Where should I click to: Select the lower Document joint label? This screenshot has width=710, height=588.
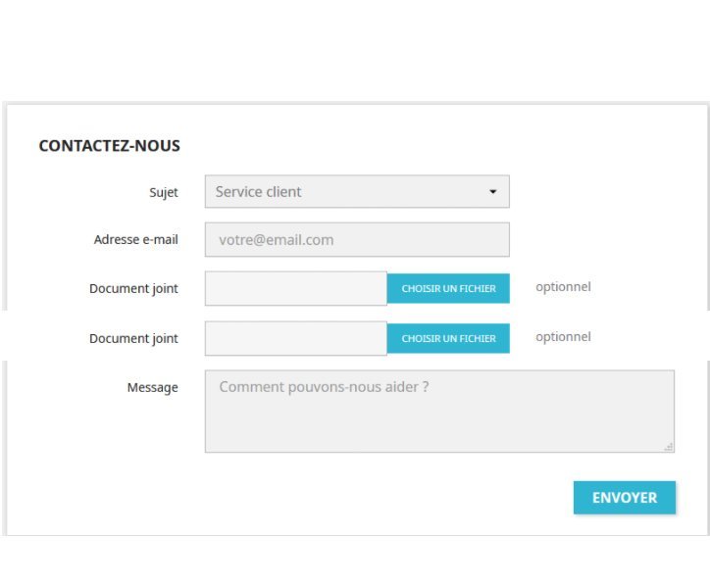click(134, 339)
